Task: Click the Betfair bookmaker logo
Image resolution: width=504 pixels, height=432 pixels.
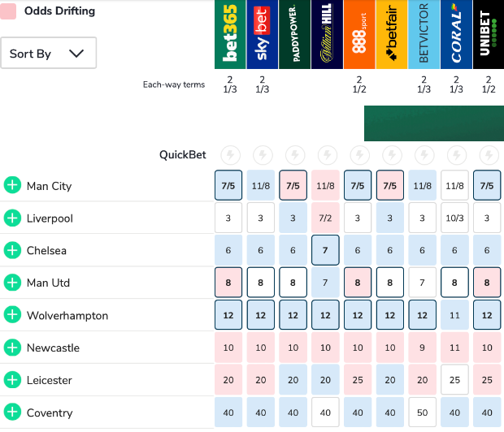Action: [392, 34]
